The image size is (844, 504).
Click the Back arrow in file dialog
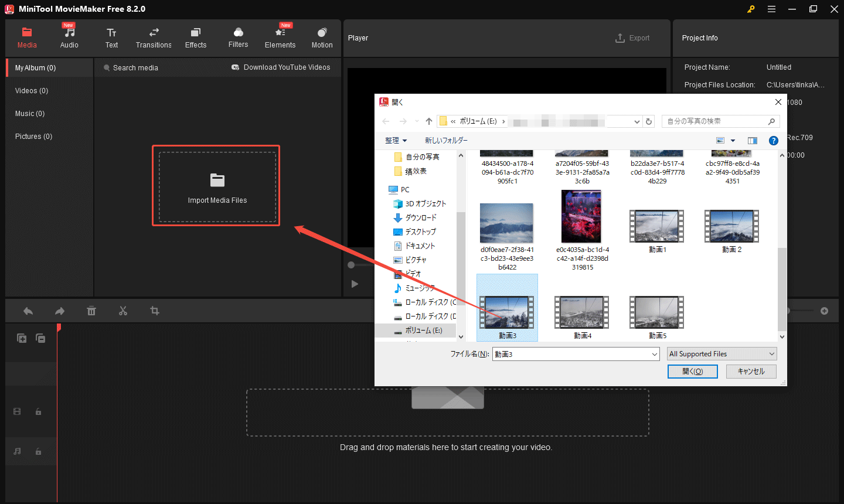(x=386, y=121)
